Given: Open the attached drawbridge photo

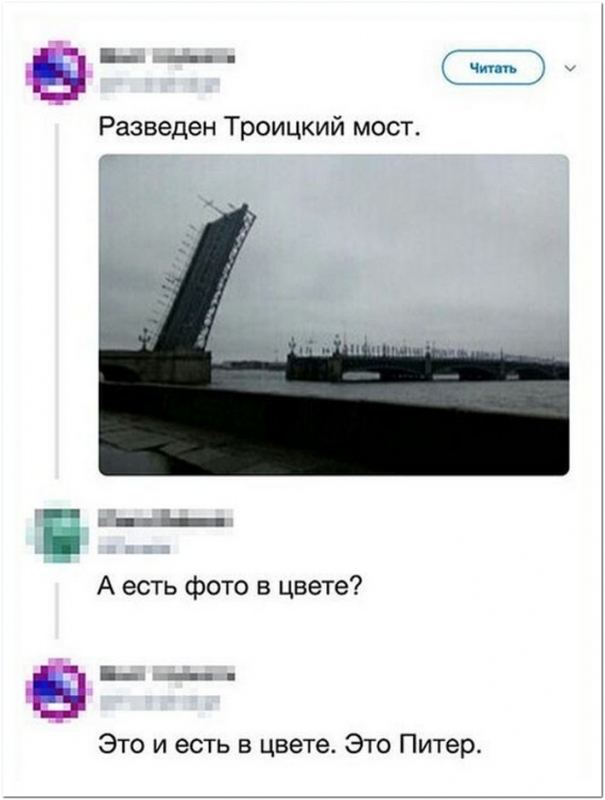Looking at the screenshot, I should pos(334,315).
